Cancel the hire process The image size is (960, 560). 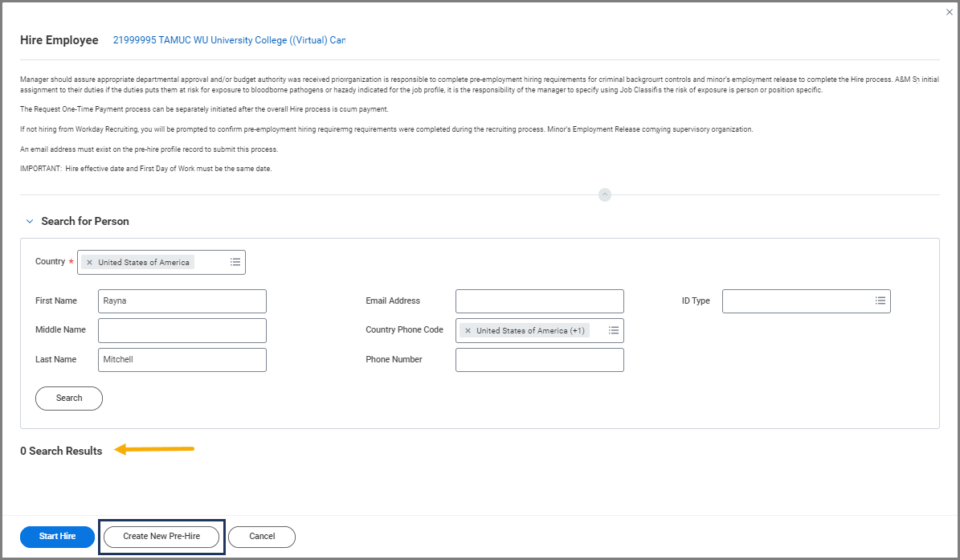(x=262, y=537)
